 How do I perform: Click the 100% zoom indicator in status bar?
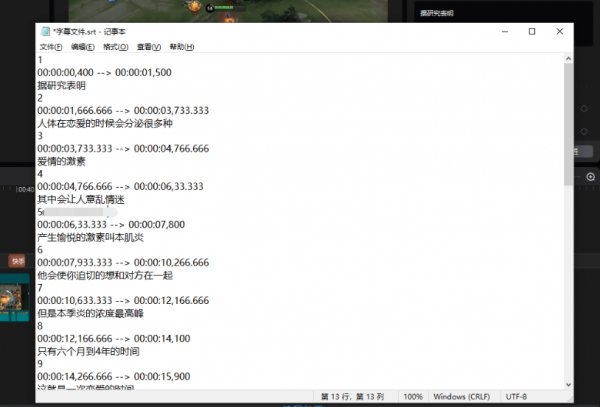point(415,396)
